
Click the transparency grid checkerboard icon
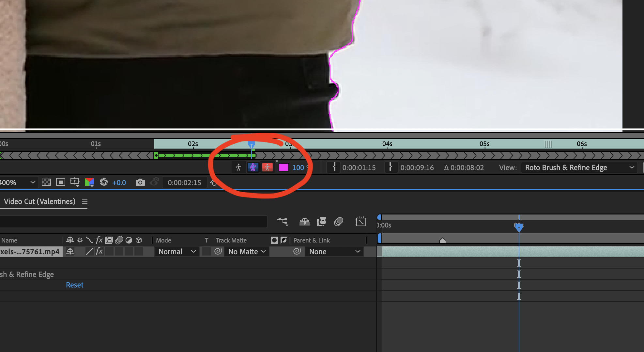coord(46,182)
